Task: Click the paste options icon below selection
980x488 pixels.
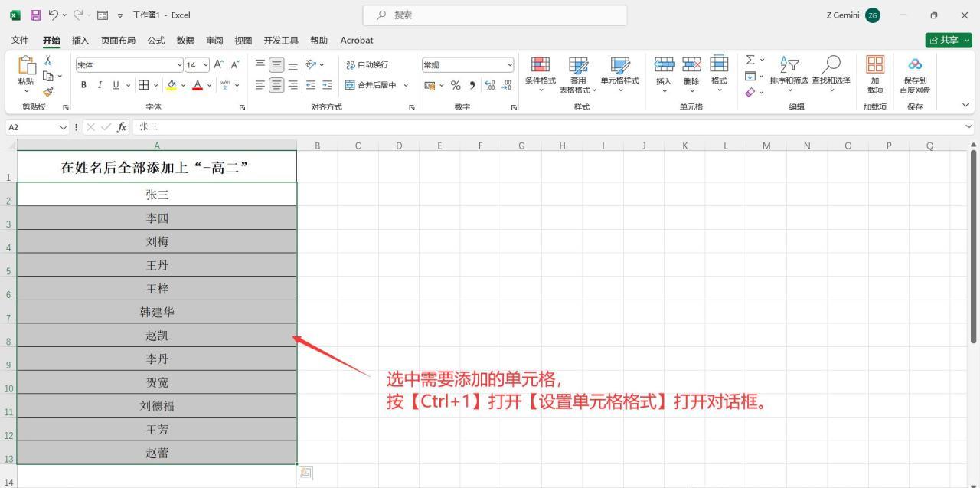Action: pyautogui.click(x=305, y=473)
